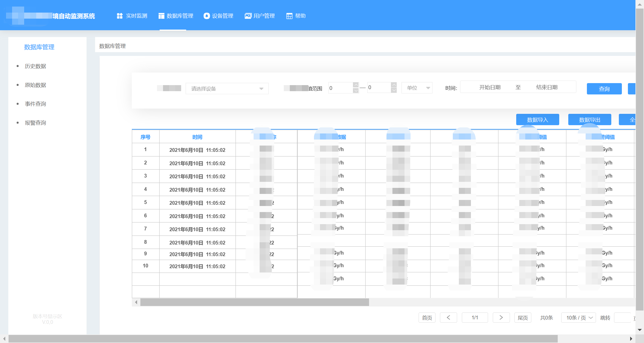Click the 实时监测 grid icon
644x343 pixels.
click(x=120, y=16)
